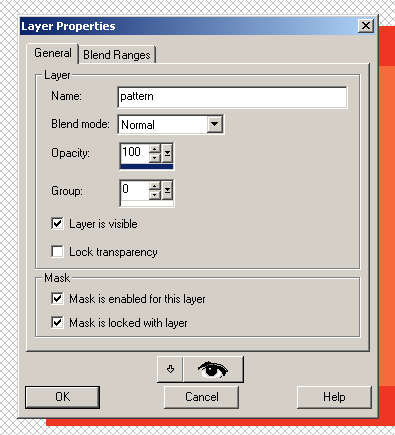Uncheck Mask is enabled for this layer
This screenshot has width=395, height=435.
tap(57, 299)
